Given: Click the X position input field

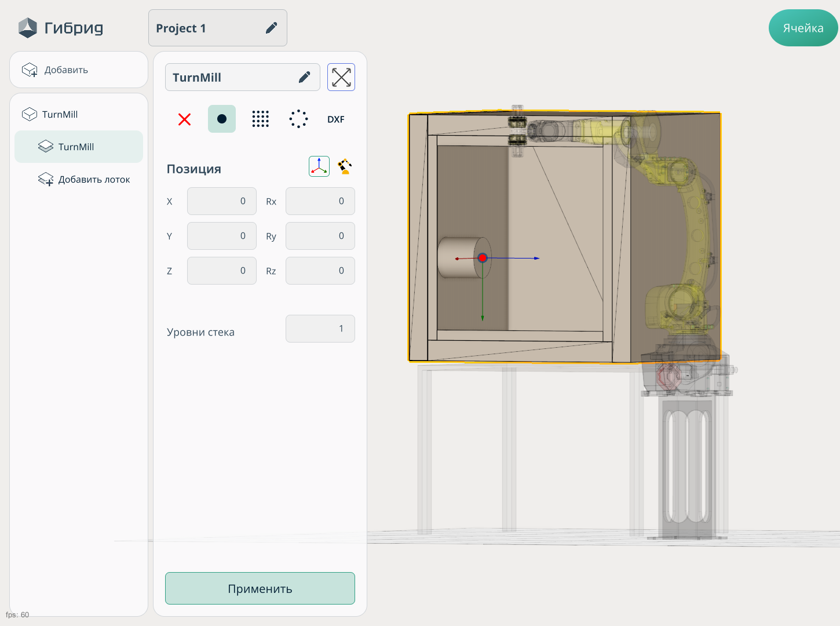Looking at the screenshot, I should click(222, 202).
